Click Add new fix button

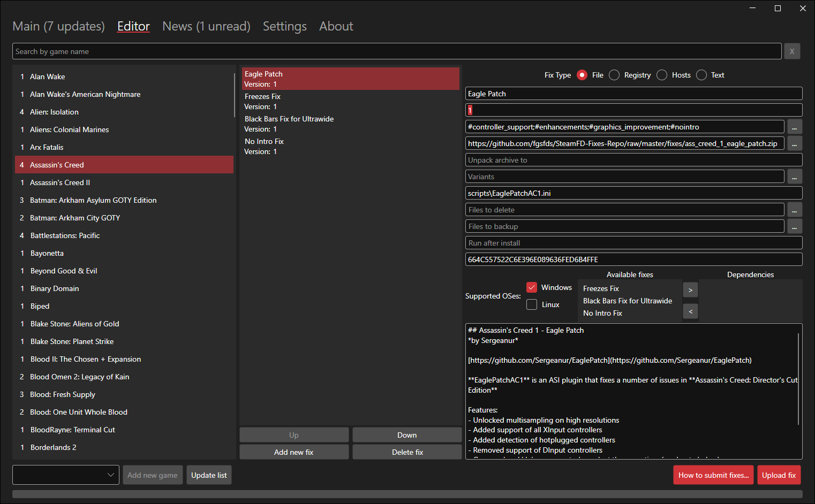click(x=294, y=452)
